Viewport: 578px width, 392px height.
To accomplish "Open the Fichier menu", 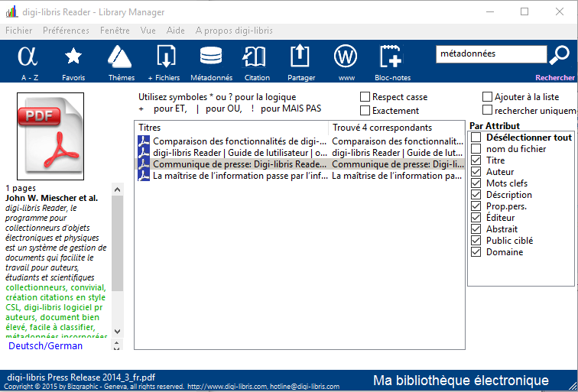I will 19,31.
